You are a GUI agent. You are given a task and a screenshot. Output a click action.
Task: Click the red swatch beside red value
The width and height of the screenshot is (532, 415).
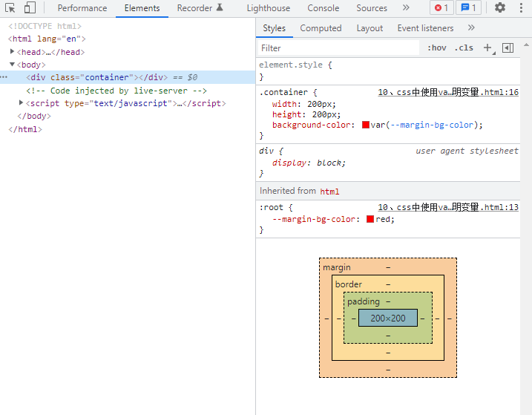point(370,219)
